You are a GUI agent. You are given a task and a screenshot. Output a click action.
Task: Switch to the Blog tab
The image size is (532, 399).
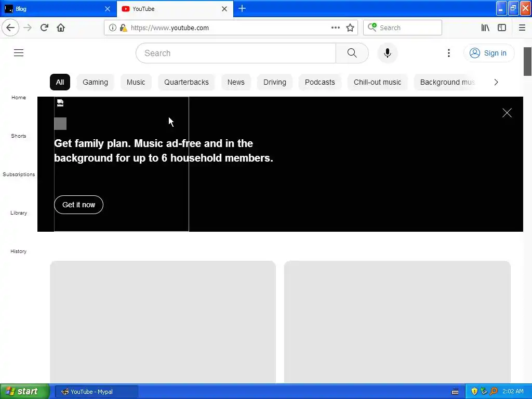[x=58, y=9]
